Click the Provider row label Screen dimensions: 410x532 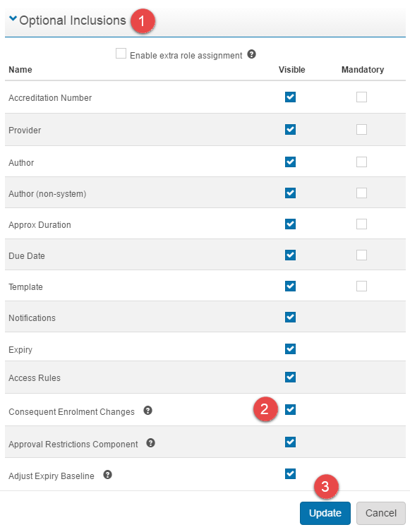coord(25,131)
